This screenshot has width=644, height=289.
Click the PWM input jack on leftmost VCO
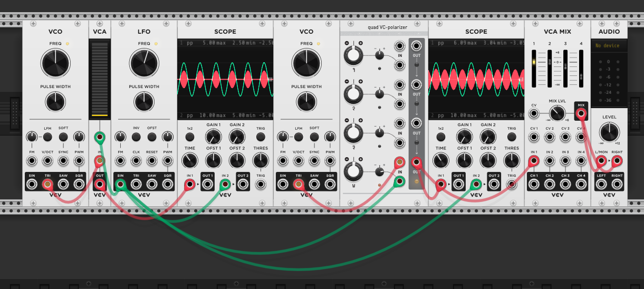tap(79, 161)
